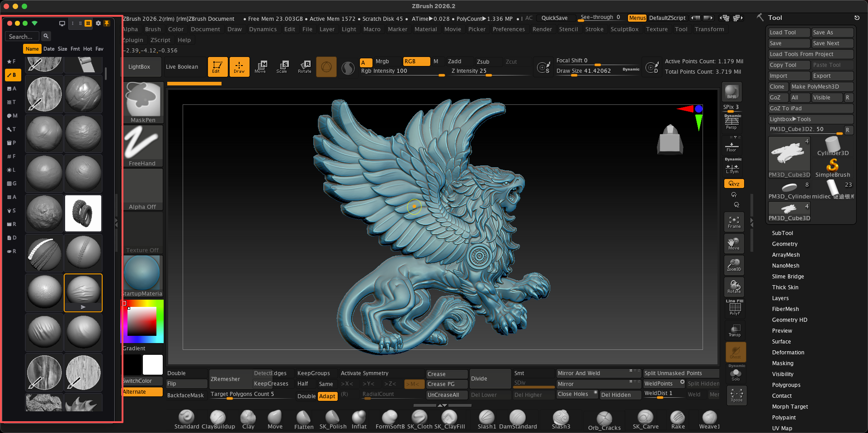Click the Xpose icon

[736, 395]
